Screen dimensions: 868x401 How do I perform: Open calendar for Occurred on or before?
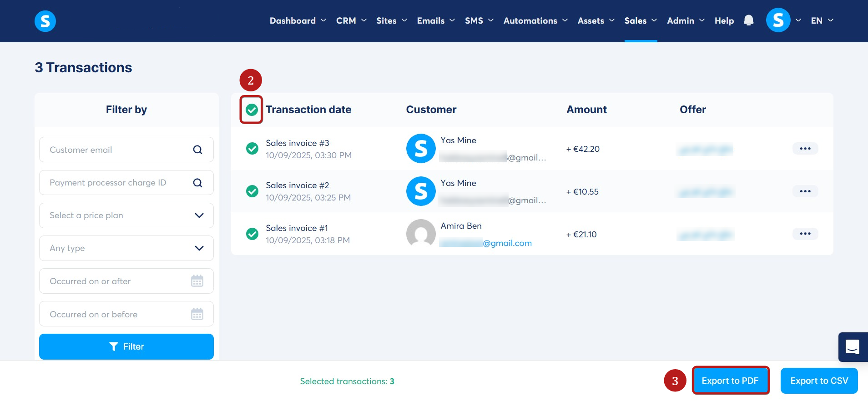tap(197, 314)
